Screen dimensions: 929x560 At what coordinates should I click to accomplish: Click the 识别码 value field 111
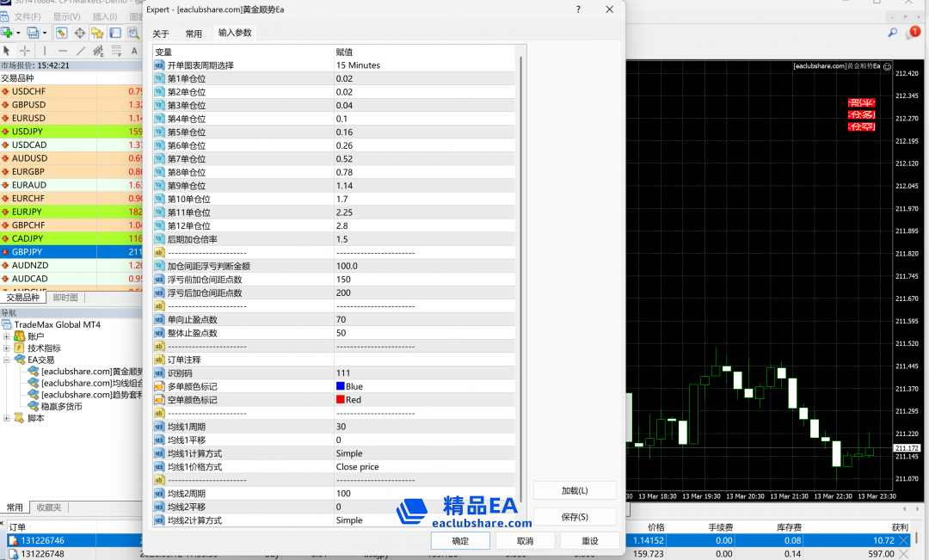(344, 373)
